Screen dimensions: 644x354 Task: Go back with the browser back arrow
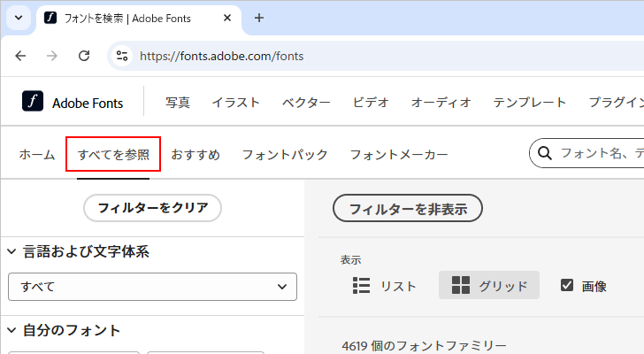coord(20,56)
